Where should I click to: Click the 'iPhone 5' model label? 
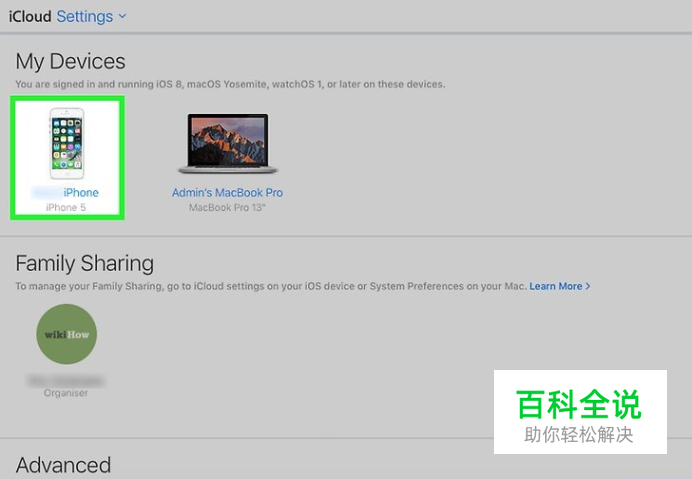[66, 207]
